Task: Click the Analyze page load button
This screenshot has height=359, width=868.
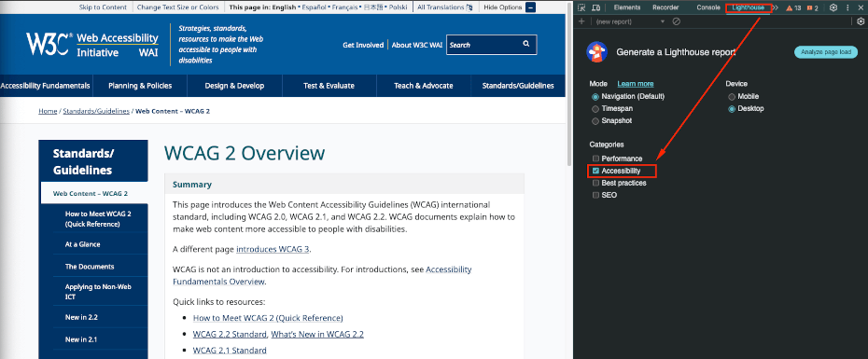Action: [x=826, y=52]
